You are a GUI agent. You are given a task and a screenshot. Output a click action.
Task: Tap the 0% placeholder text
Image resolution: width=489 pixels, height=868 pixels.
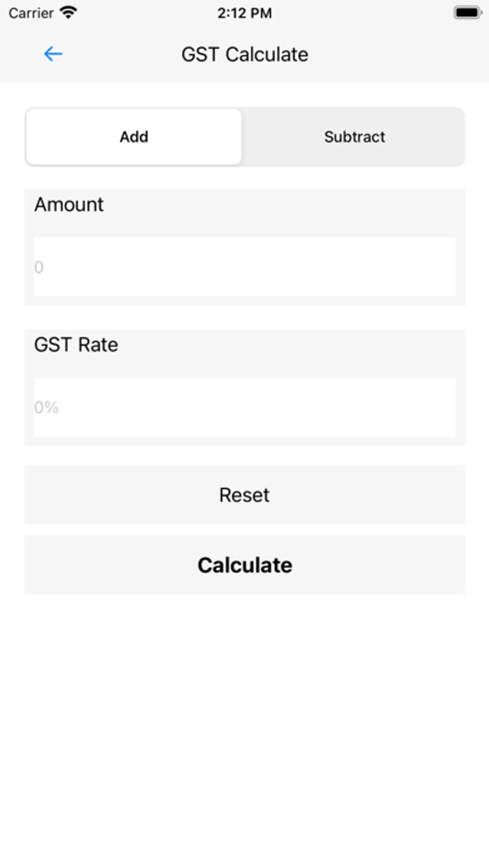[46, 407]
